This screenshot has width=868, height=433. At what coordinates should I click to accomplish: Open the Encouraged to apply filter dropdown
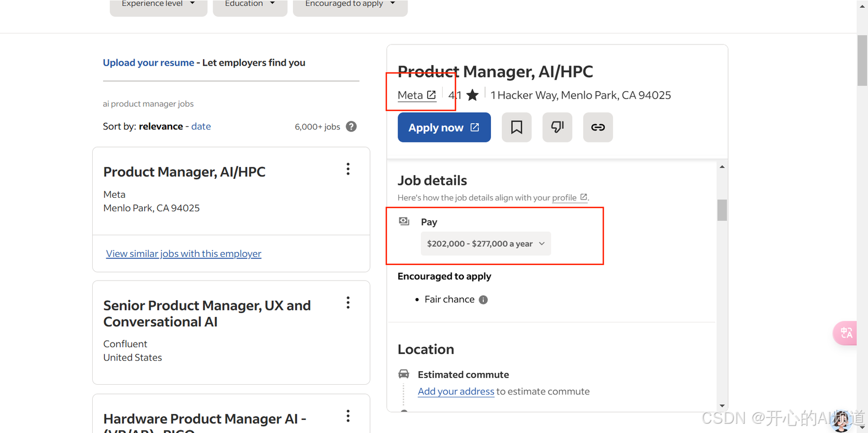(x=350, y=5)
